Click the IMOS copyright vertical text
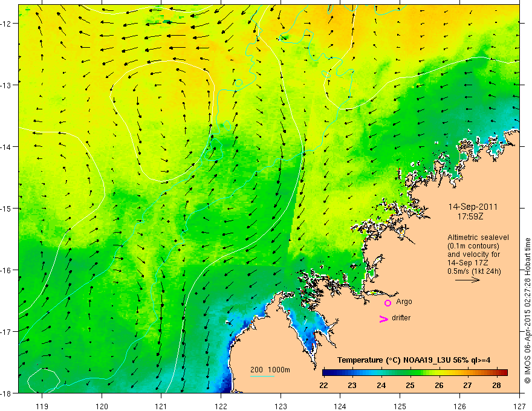Image resolution: width=532 pixels, height=411 pixels. point(527,311)
